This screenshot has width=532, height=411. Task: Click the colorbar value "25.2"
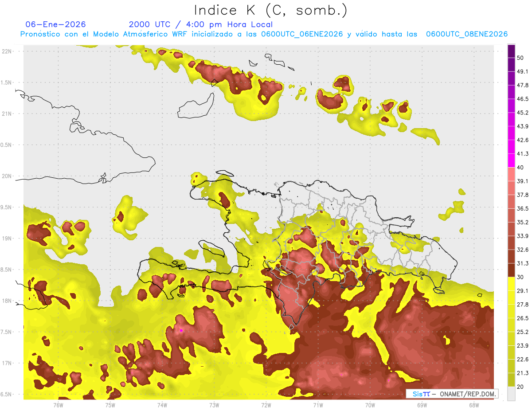pyautogui.click(x=523, y=332)
